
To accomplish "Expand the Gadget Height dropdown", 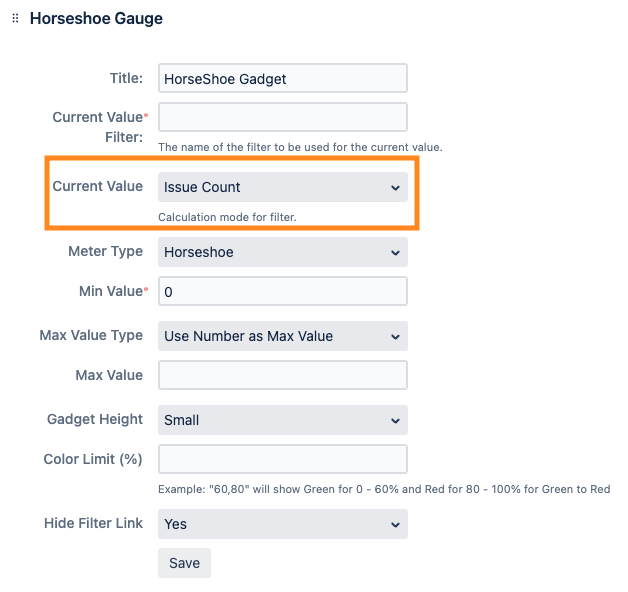I will (x=282, y=420).
